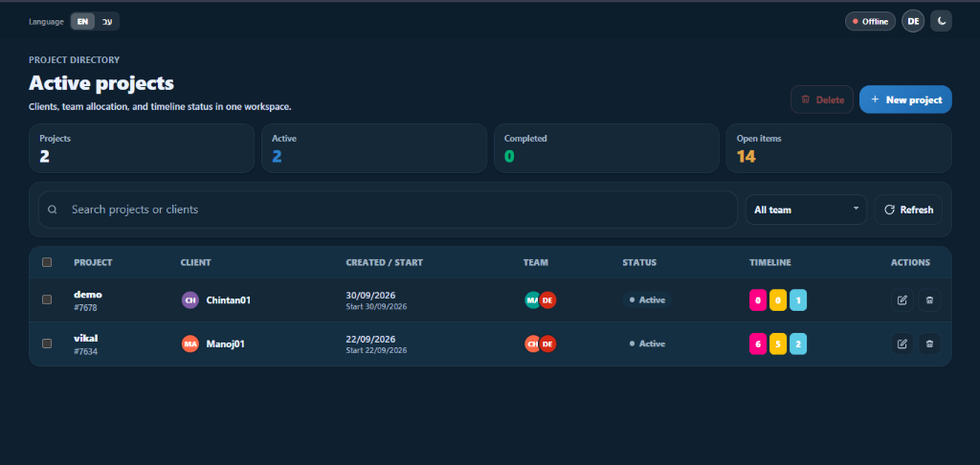Click the blue timeline badge showing 2

[x=798, y=343]
